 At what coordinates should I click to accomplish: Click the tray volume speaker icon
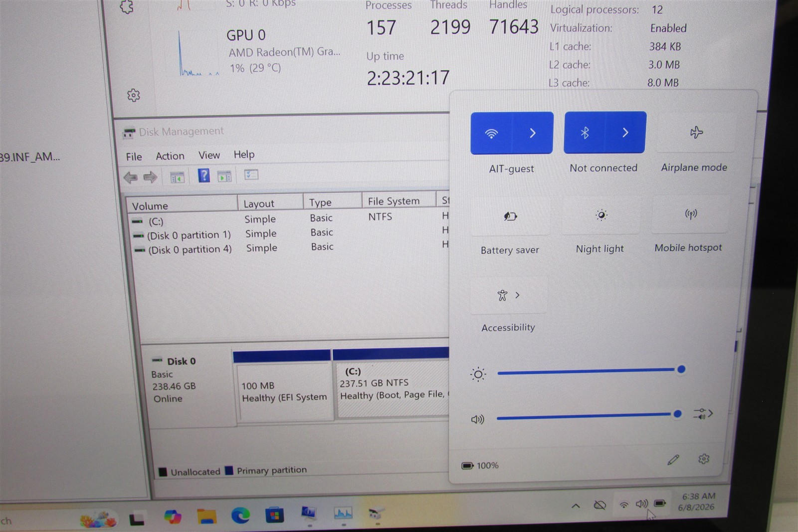(x=641, y=504)
